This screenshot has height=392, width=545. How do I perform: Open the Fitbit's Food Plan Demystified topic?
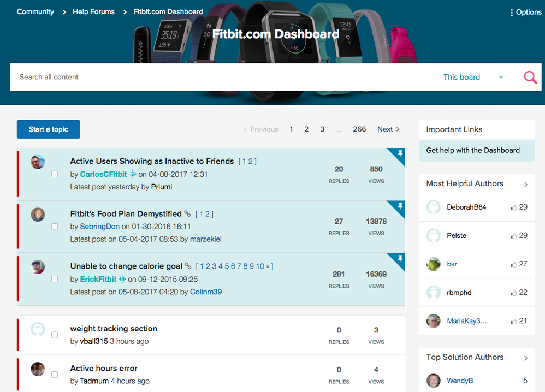coord(126,213)
